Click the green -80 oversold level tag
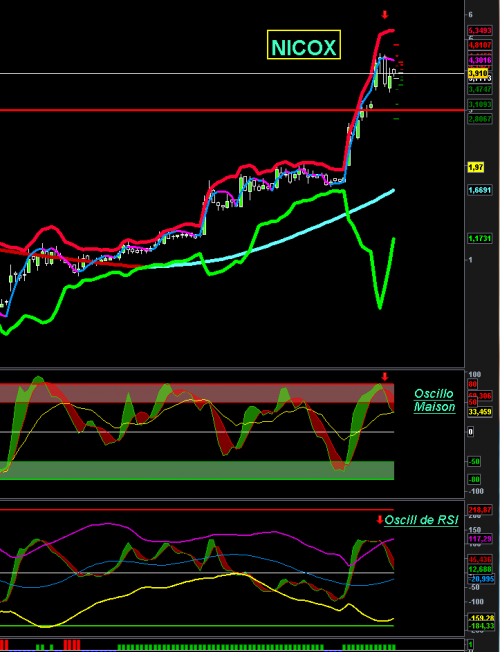The height and width of the screenshot is (652, 500). [474, 479]
